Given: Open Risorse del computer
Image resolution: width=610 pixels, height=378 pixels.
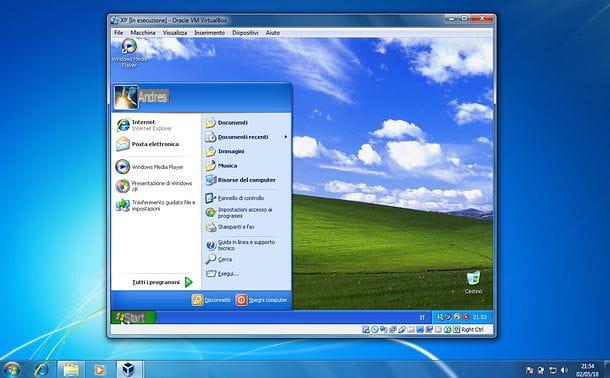Looking at the screenshot, I should [241, 180].
